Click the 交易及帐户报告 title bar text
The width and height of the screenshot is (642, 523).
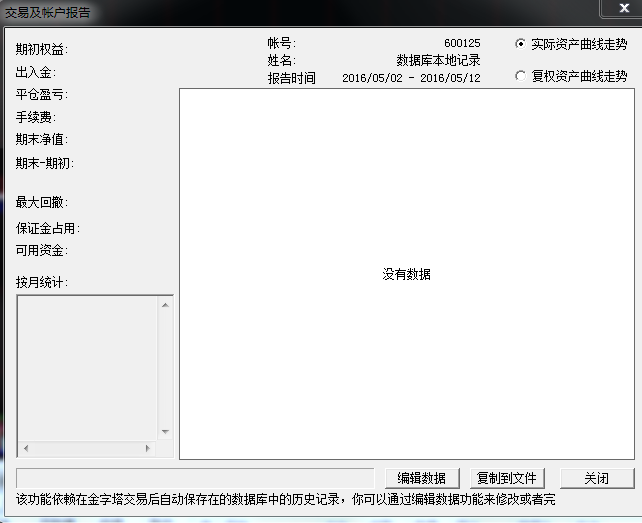47,12
